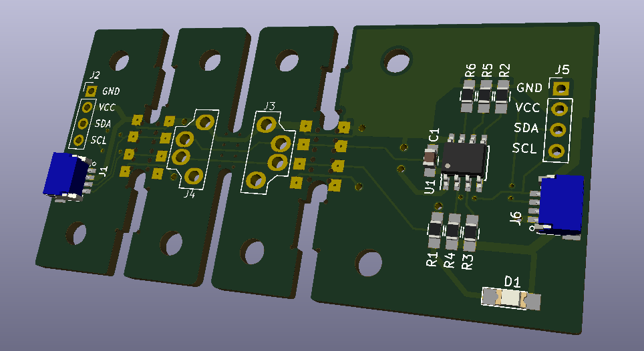This screenshot has height=351, width=644.
Task: Click the R2 reference text
Action: coord(504,70)
